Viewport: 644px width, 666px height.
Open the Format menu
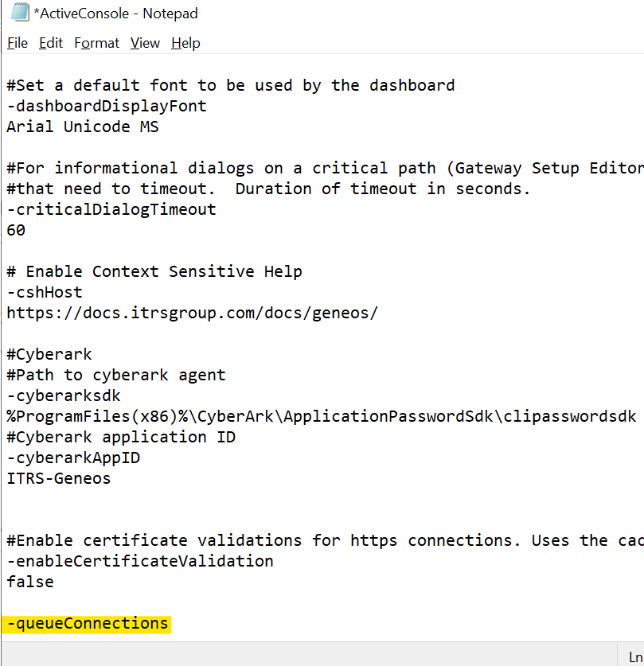click(96, 43)
